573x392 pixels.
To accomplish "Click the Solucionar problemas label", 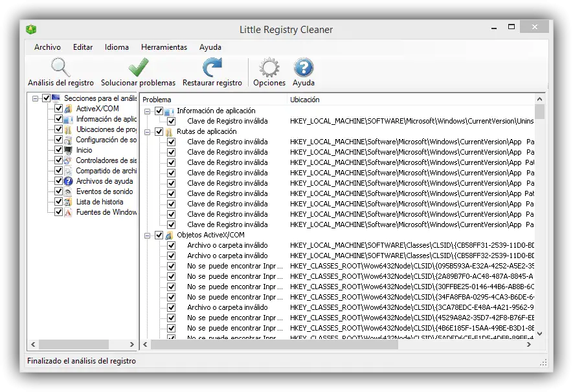I will click(138, 83).
